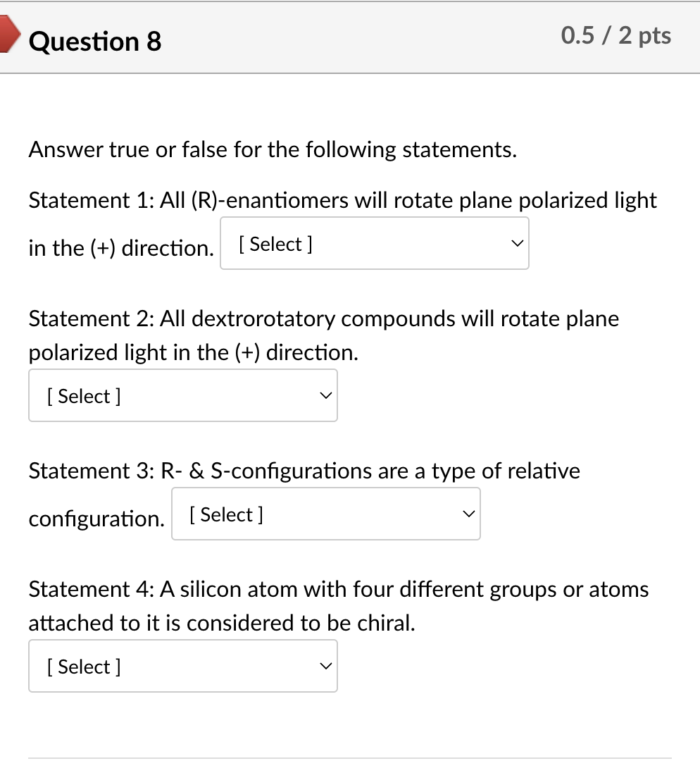
Task: Click the chevron on Statement 2 dropdown
Action: click(325, 395)
